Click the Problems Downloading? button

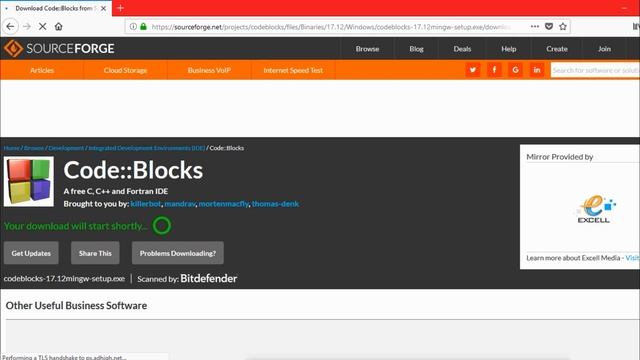(x=178, y=253)
